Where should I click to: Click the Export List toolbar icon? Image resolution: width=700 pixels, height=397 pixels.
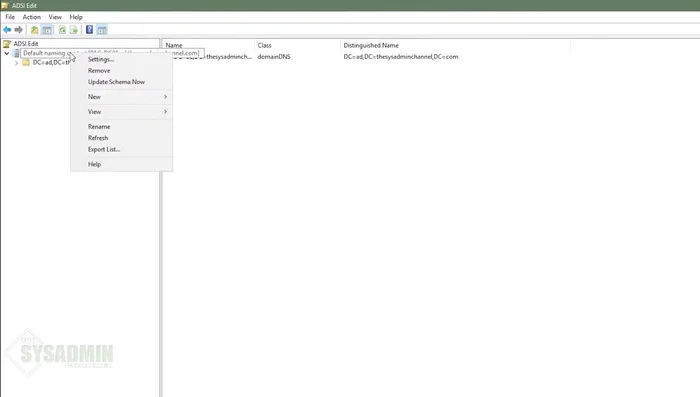(x=74, y=30)
